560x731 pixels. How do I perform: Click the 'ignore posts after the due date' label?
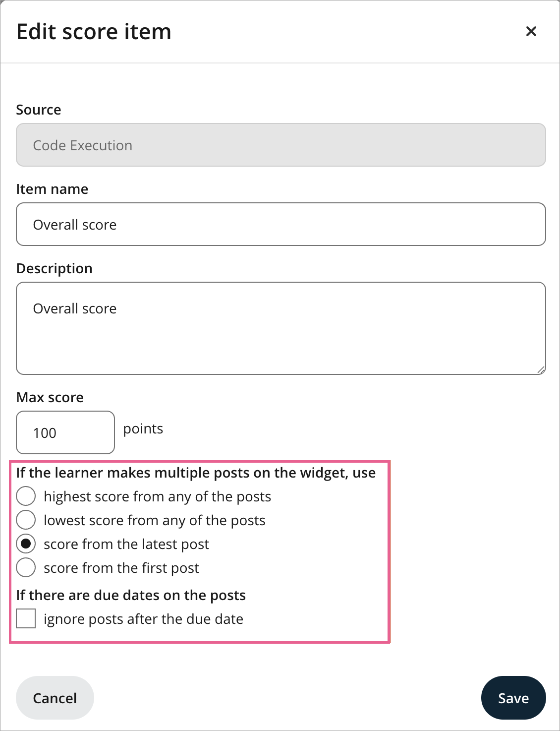click(144, 619)
